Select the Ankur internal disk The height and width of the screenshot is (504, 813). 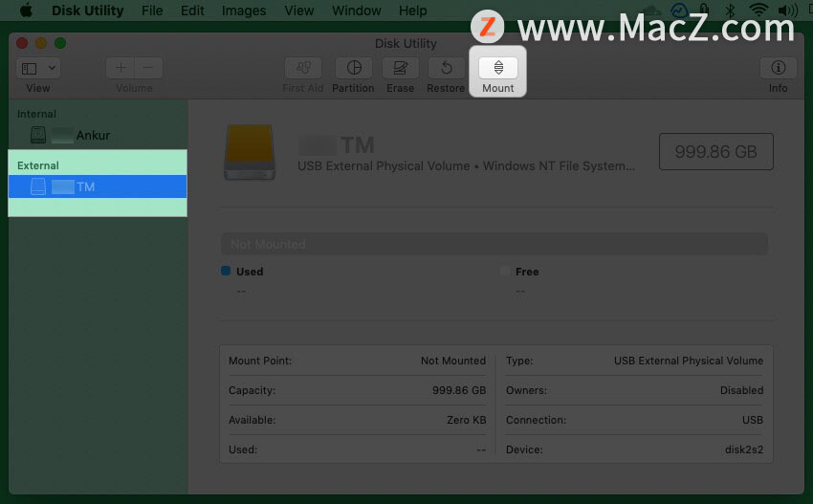[x=98, y=136]
